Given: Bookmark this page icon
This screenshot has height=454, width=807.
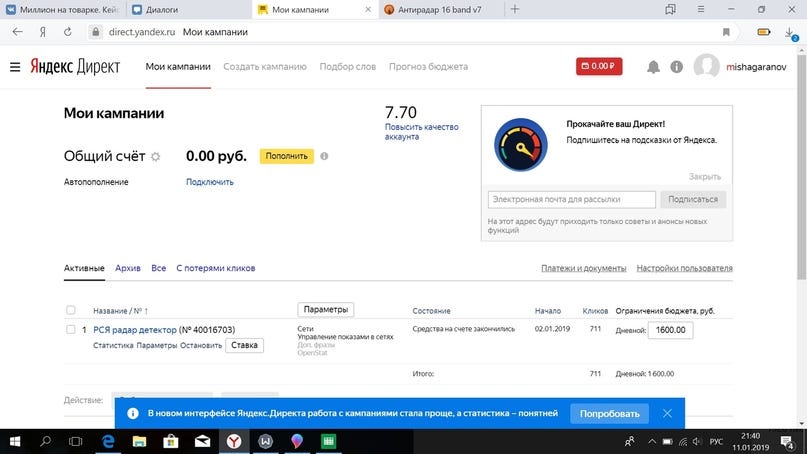Looking at the screenshot, I should [x=726, y=32].
